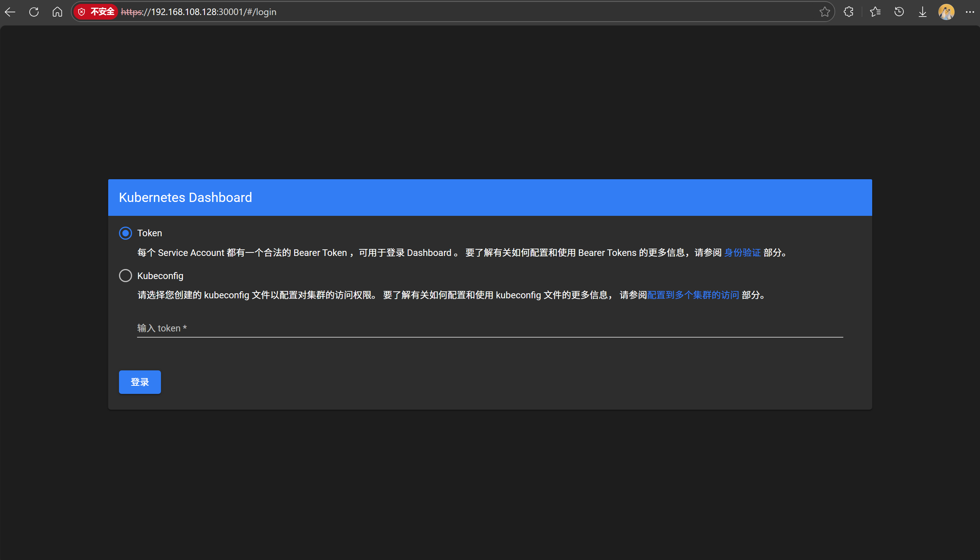Open 配置到多个集群的访问 link
This screenshot has height=560, width=980.
click(693, 295)
